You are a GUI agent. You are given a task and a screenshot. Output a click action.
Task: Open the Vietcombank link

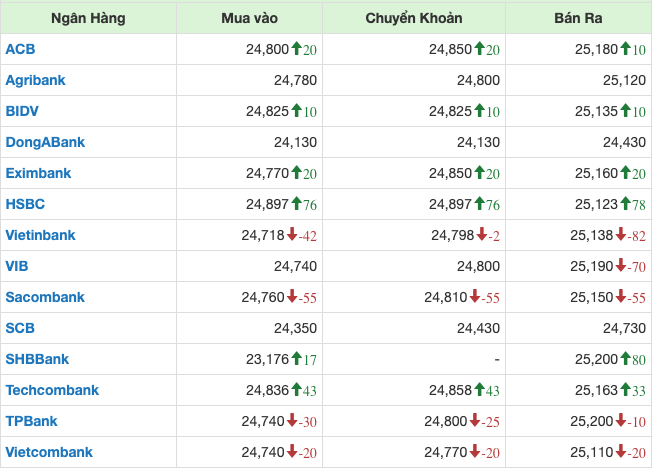[49, 452]
